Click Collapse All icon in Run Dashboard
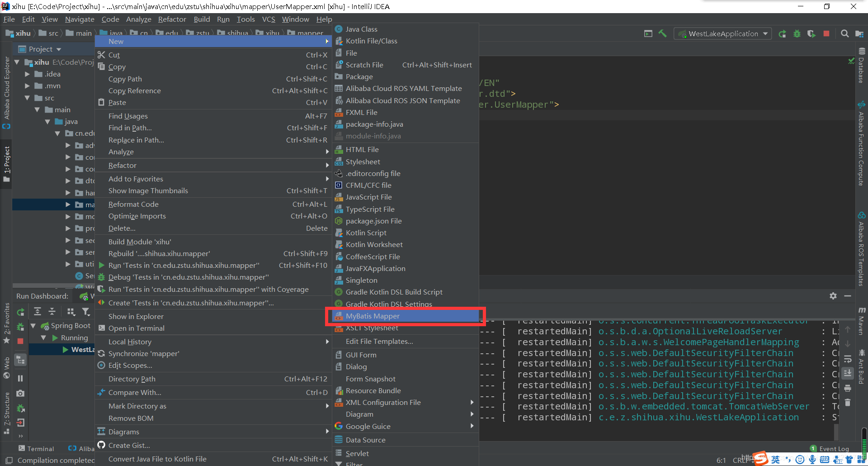 click(x=52, y=311)
